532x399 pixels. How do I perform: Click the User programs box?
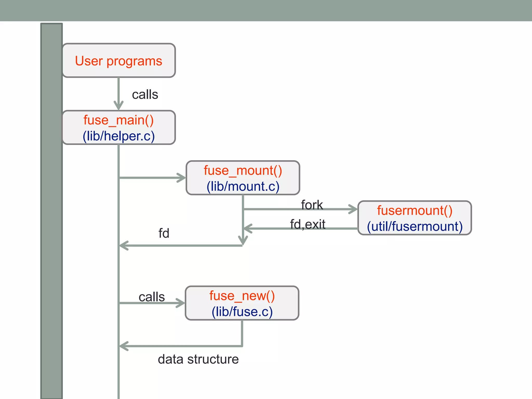tap(119, 61)
